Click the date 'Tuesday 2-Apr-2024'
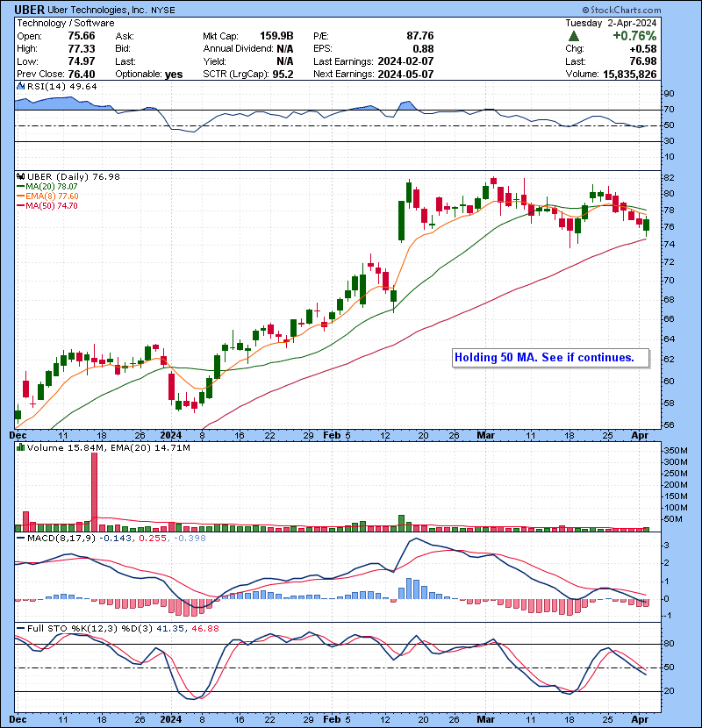 (611, 23)
